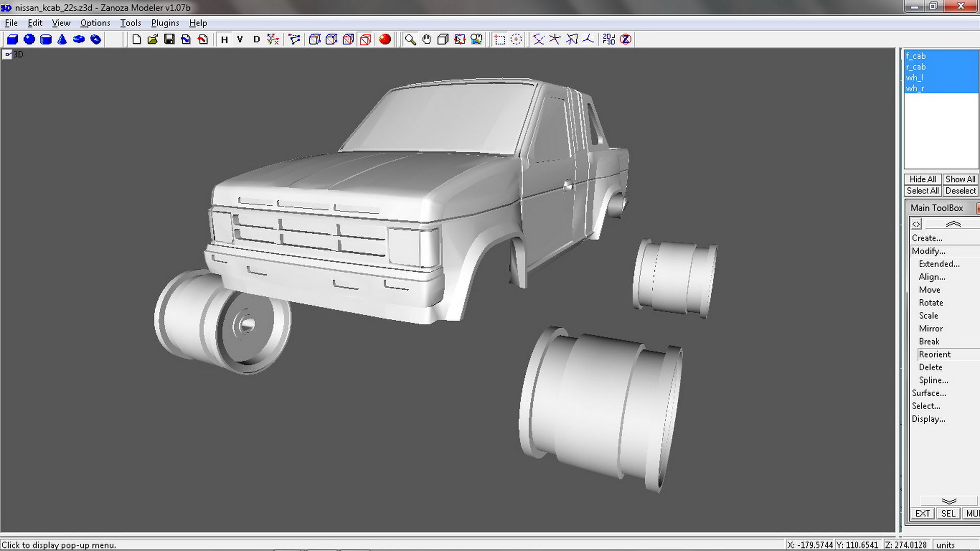Image resolution: width=980 pixels, height=551 pixels.
Task: Select the blue cube primitive tool
Action: 13,39
